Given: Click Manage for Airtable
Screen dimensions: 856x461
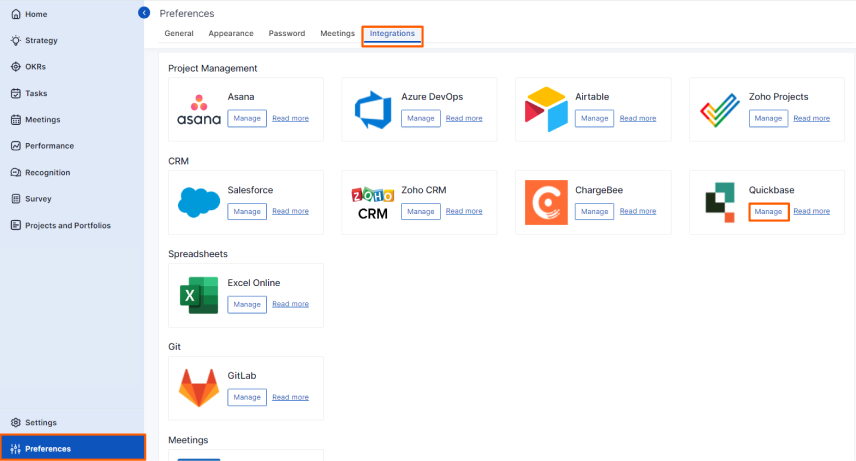Looking at the screenshot, I should pyautogui.click(x=594, y=119).
